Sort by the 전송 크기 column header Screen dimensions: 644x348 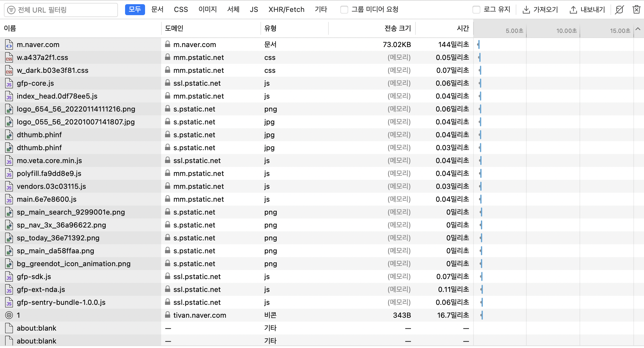[x=397, y=28]
